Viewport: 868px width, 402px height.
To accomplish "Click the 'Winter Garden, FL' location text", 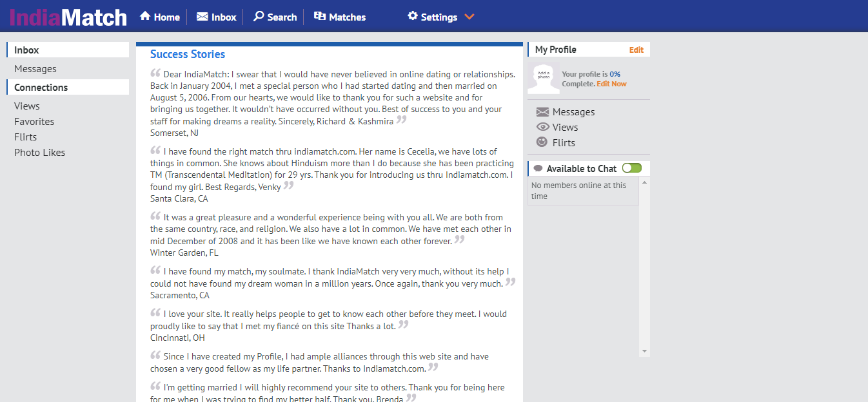I will [x=184, y=253].
